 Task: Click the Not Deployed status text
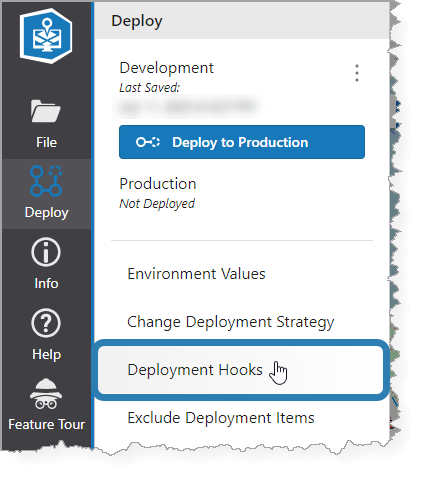[157, 204]
